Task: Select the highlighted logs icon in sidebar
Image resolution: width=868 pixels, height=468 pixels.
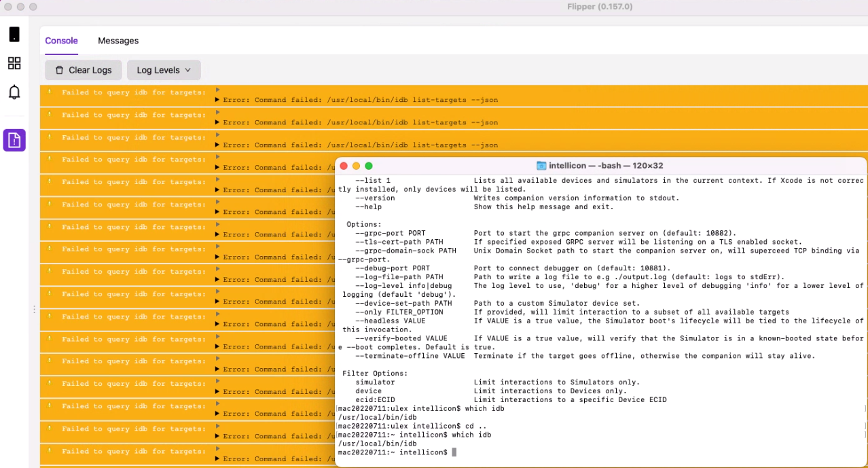Action: (x=14, y=140)
